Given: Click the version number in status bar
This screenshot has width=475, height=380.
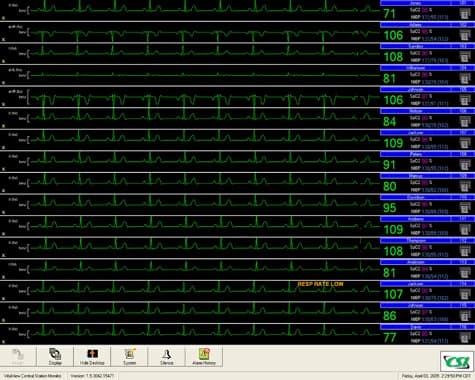Looking at the screenshot, I should click(x=92, y=376).
